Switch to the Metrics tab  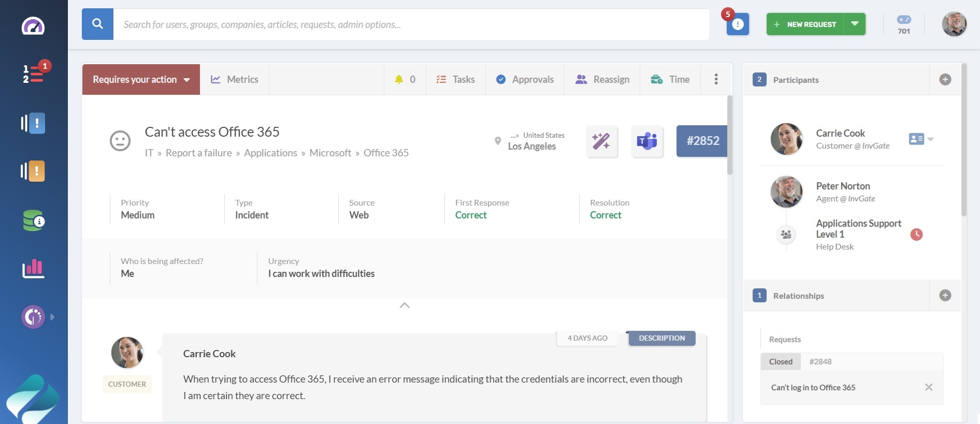point(235,79)
